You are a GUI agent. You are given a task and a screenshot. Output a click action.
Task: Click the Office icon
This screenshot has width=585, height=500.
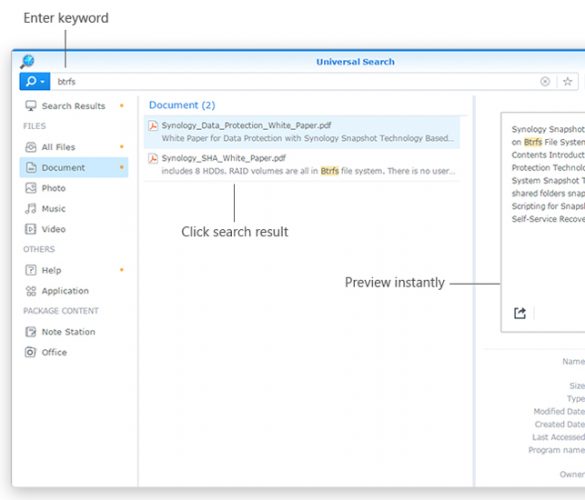[31, 352]
